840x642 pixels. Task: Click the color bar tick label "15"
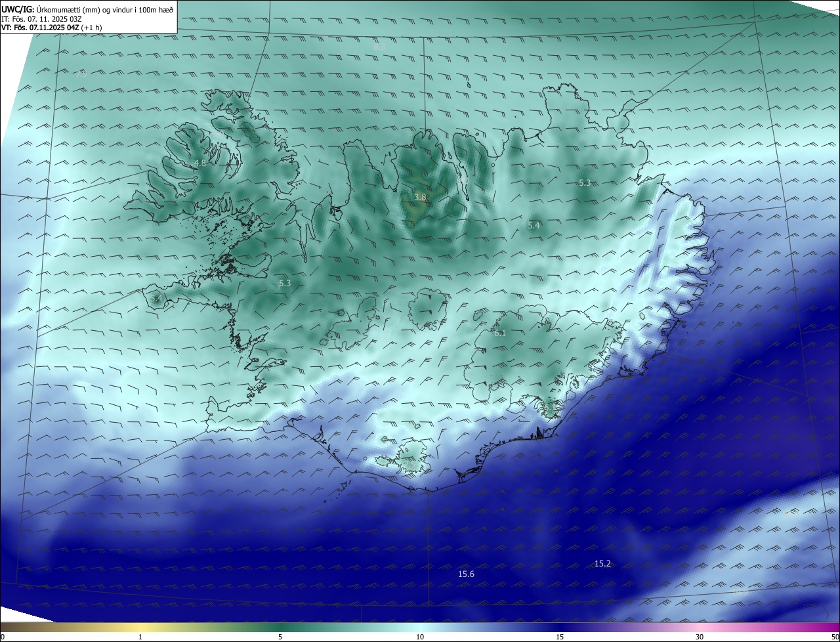coord(560,637)
